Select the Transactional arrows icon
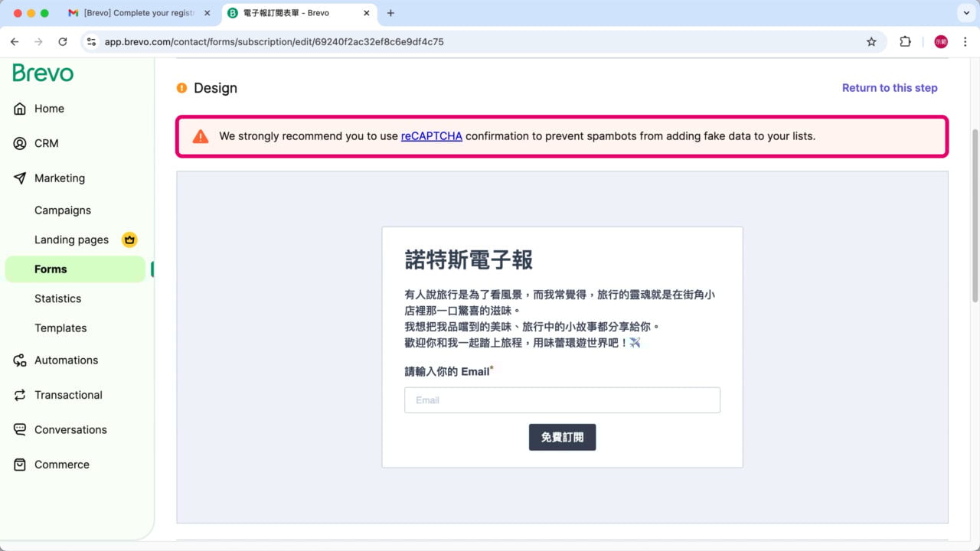This screenshot has height=551, width=980. click(18, 395)
